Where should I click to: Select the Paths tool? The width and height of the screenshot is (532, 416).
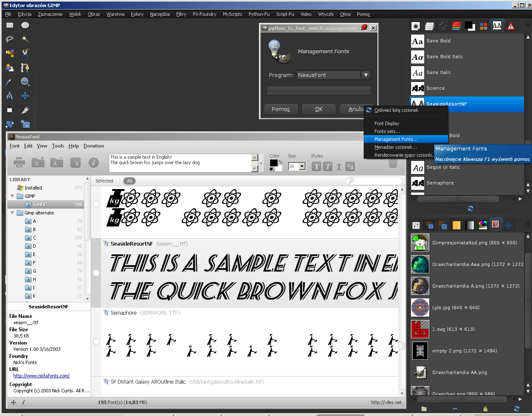[x=25, y=68]
